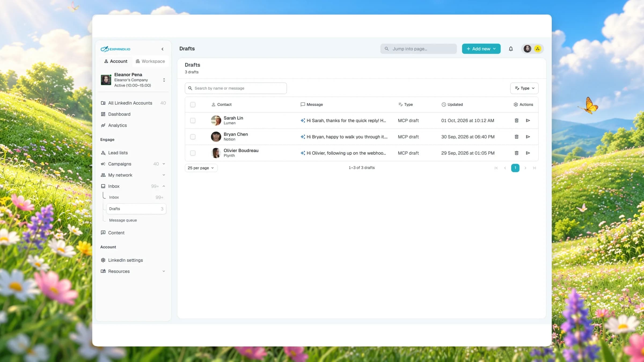
Task: Expand the Campaigns section
Action: pos(164,164)
